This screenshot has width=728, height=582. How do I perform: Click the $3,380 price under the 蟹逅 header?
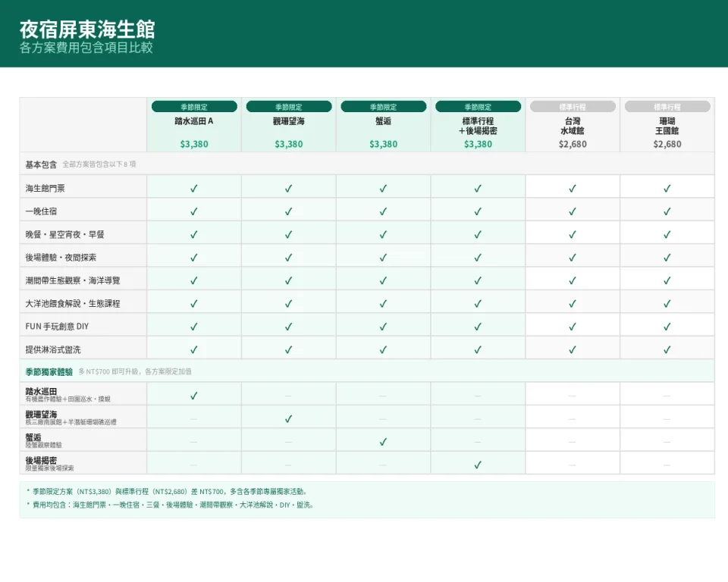tap(384, 144)
